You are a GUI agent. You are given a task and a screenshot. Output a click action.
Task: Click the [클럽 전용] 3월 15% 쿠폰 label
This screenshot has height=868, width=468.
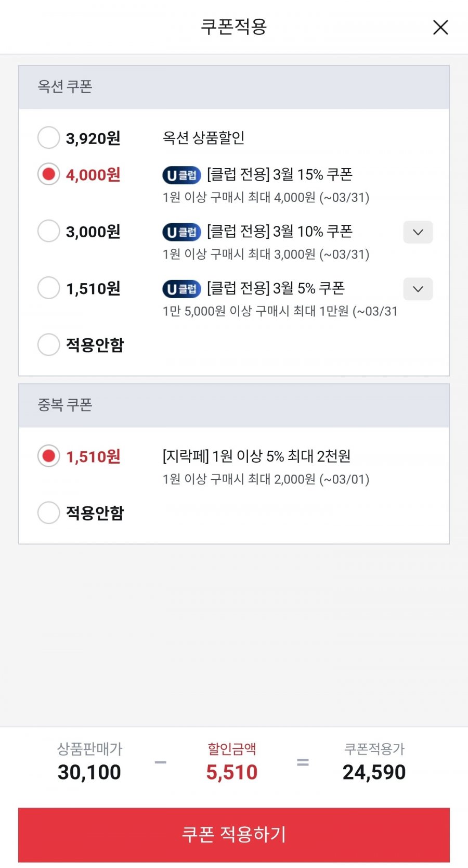point(280,174)
